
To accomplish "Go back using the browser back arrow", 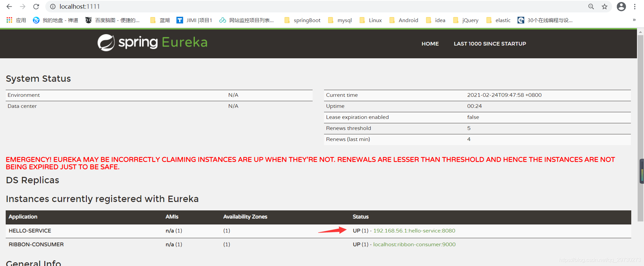I will [x=9, y=6].
